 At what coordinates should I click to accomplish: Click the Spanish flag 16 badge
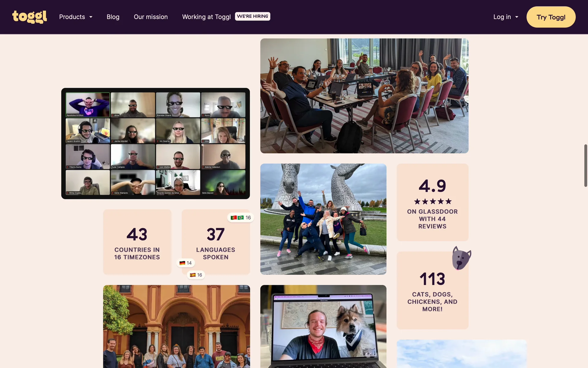[x=196, y=275]
